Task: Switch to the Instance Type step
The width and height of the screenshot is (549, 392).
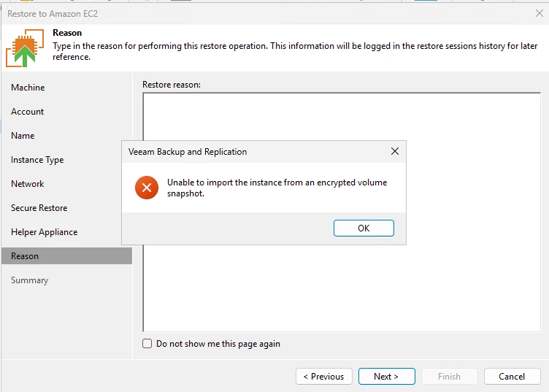Action: tap(37, 160)
